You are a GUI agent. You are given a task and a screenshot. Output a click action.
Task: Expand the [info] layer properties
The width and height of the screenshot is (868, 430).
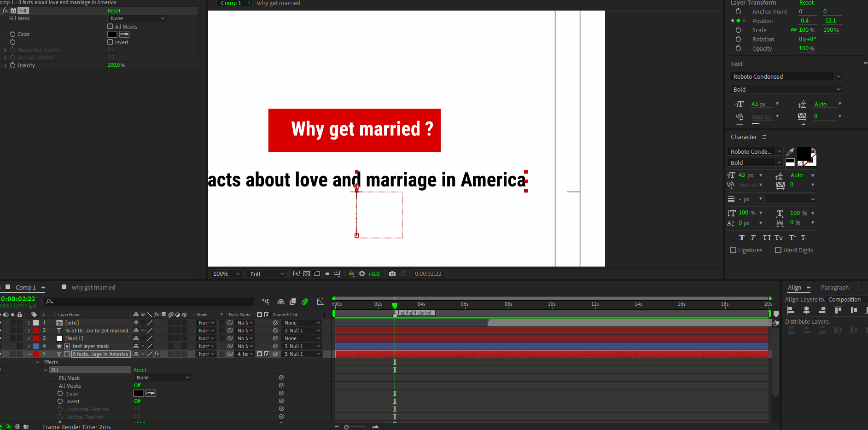point(29,323)
